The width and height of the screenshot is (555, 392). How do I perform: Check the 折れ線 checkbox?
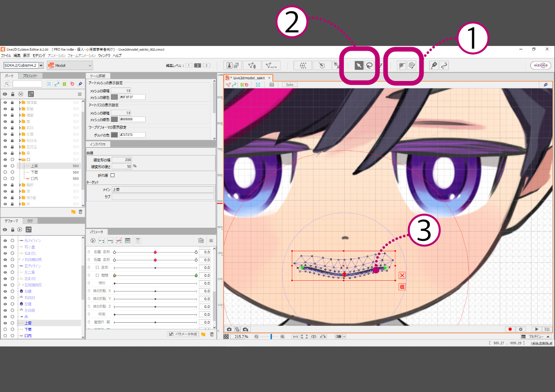point(113,175)
